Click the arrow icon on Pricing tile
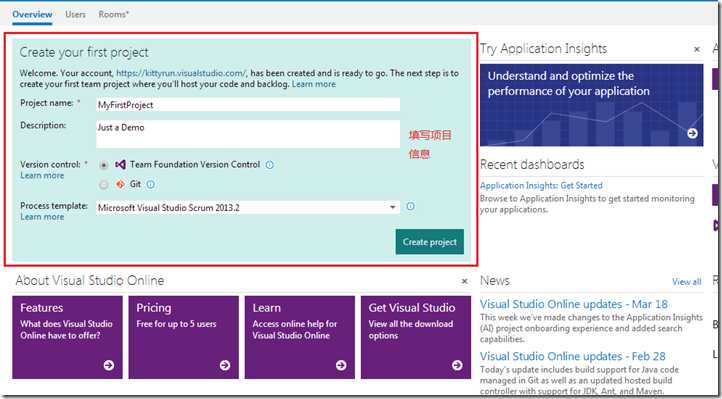Screen dimensions: 722x399 click(x=225, y=365)
